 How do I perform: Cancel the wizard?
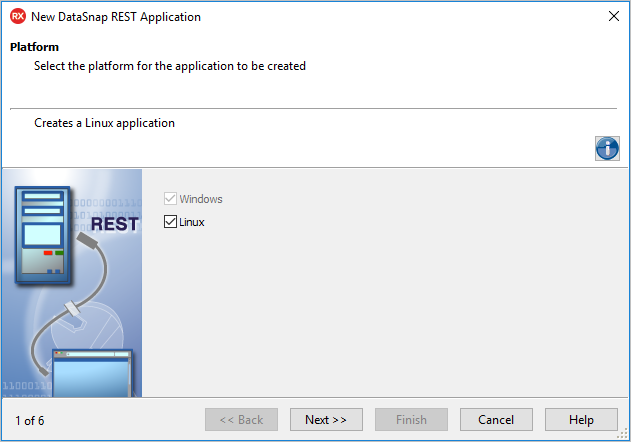tap(496, 419)
